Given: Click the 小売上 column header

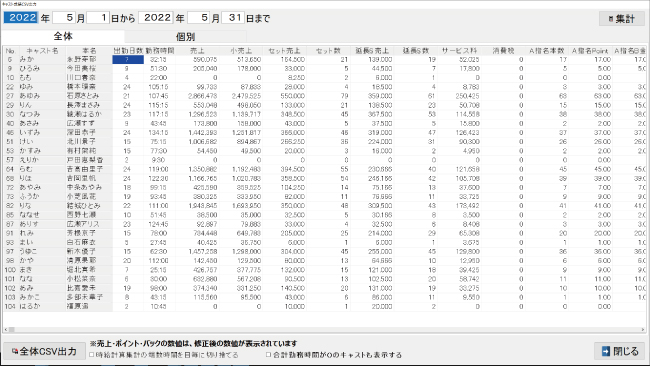Looking at the screenshot, I should 241,51.
